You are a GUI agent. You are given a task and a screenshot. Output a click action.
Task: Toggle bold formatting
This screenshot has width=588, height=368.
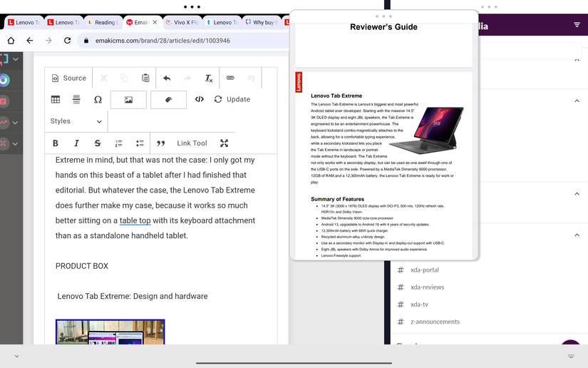click(x=56, y=143)
